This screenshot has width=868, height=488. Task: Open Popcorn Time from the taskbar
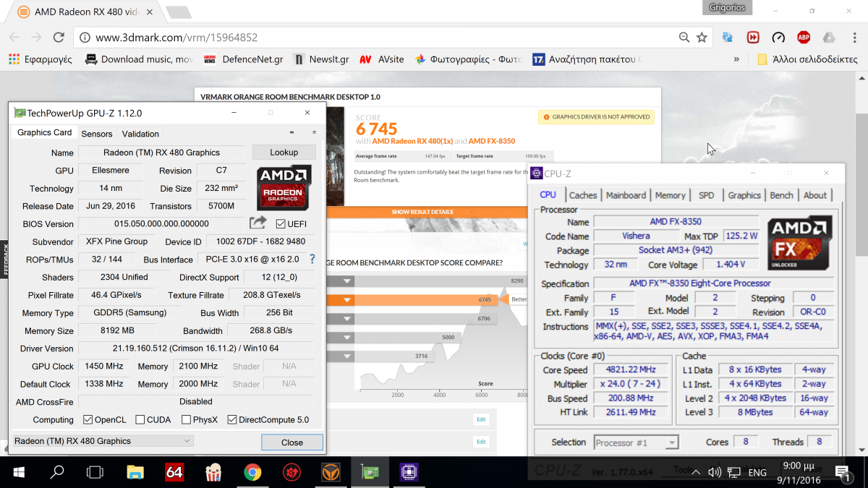pyautogui.click(x=213, y=472)
